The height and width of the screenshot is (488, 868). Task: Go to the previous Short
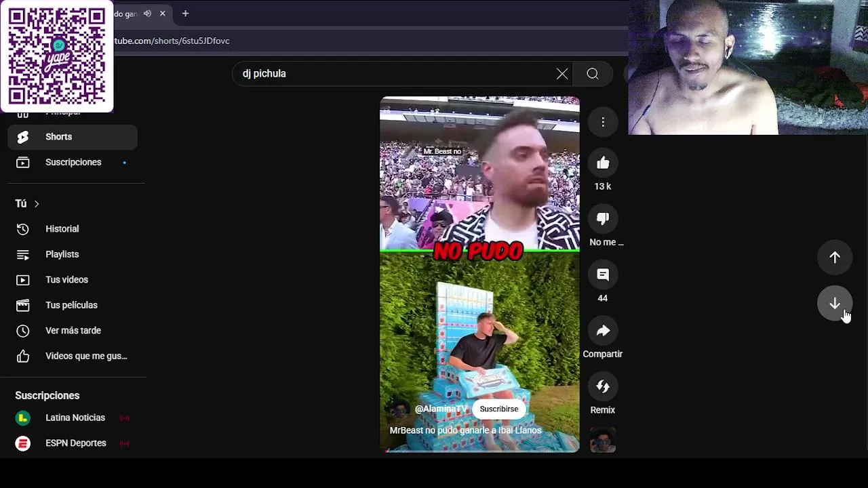coord(835,258)
